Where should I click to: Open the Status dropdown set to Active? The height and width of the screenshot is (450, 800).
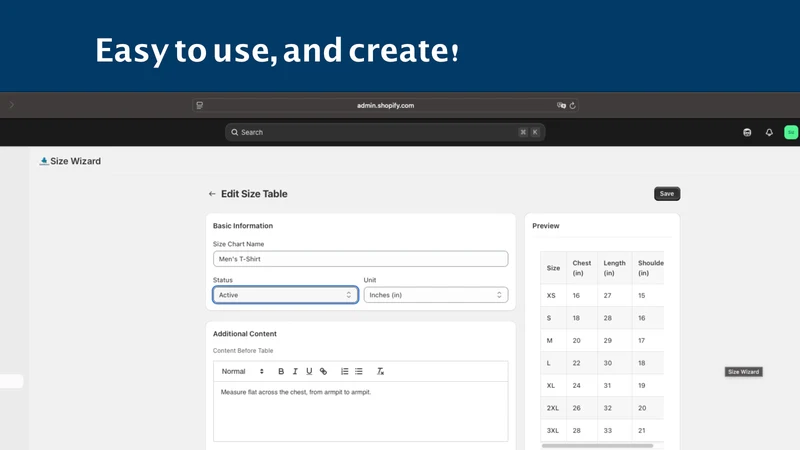coord(285,295)
